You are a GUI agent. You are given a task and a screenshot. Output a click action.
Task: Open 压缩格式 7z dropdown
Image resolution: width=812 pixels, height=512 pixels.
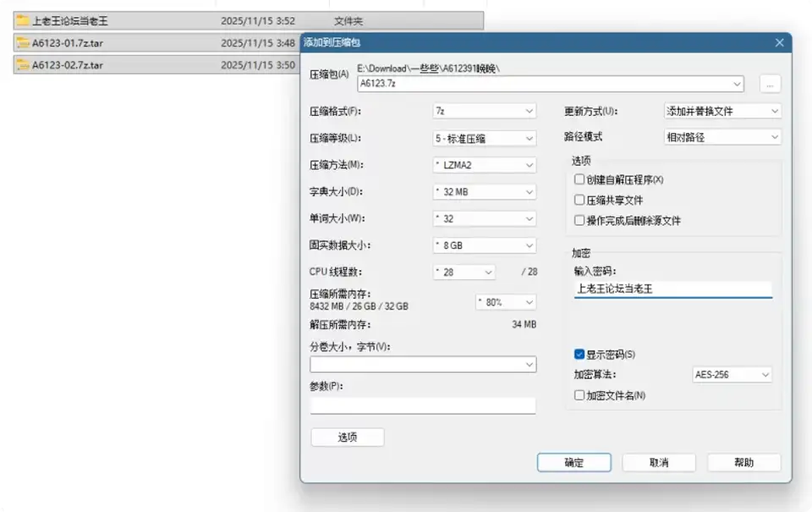click(x=484, y=111)
